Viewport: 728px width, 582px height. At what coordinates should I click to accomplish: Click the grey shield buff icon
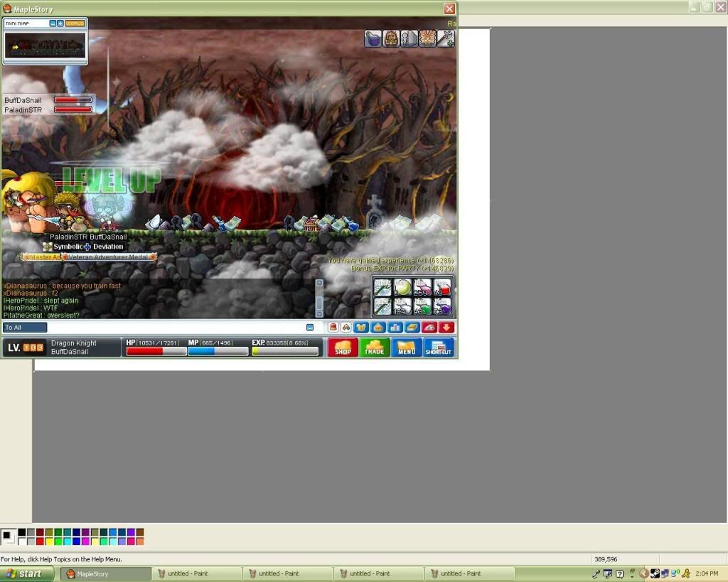(x=409, y=38)
